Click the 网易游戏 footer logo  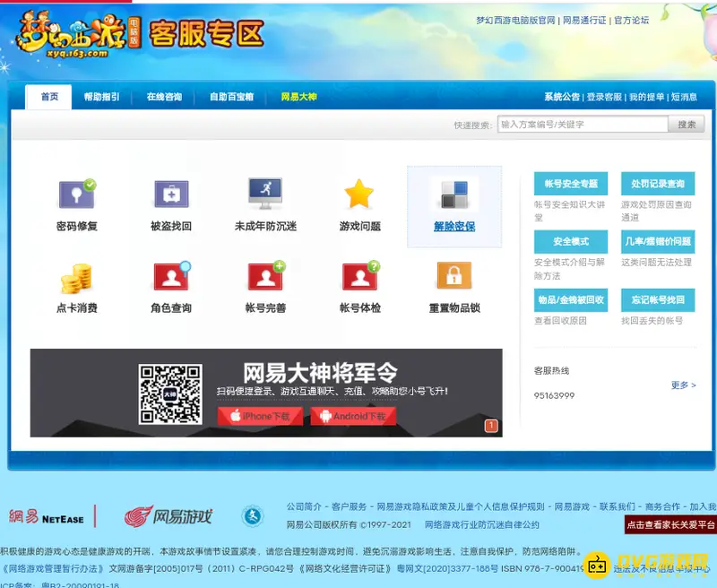168,516
